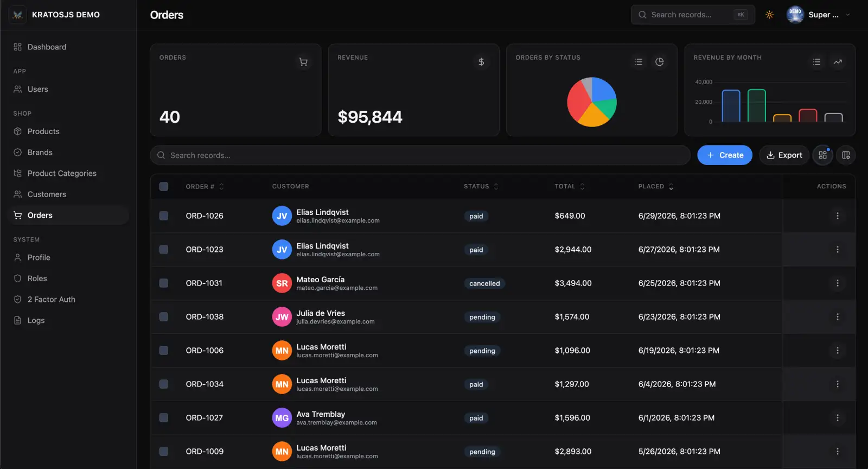The height and width of the screenshot is (469, 868).
Task: Toggle the light/dark theme sun icon
Action: (769, 15)
